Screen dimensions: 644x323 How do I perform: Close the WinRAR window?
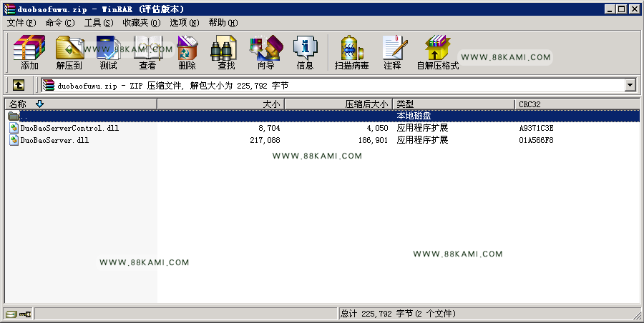[x=634, y=9]
